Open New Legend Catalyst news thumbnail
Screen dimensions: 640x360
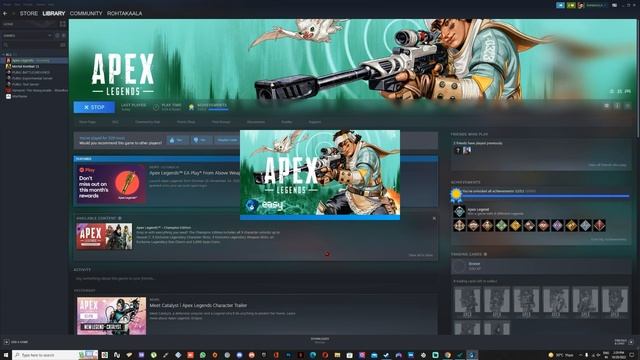pos(111,316)
